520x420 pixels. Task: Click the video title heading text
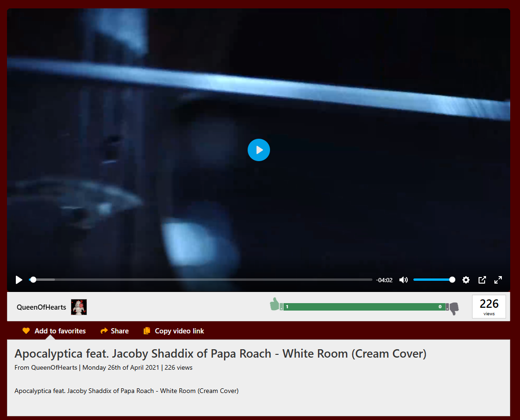click(x=221, y=354)
